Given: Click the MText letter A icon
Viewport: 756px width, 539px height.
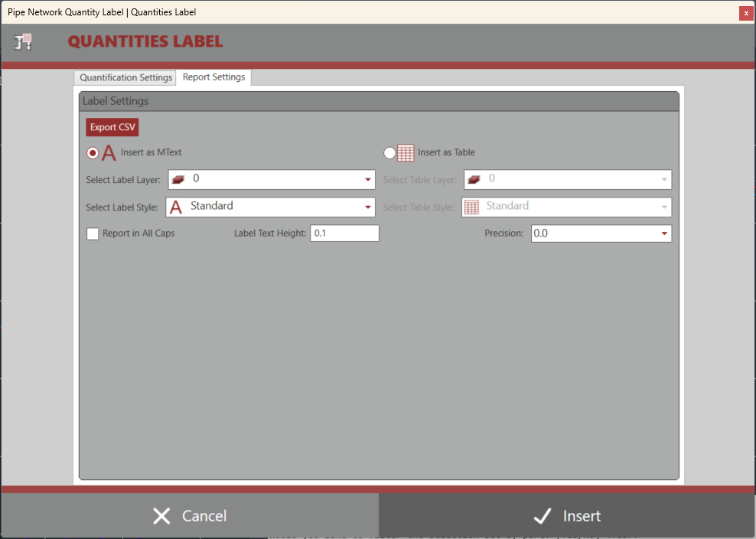Looking at the screenshot, I should tap(109, 153).
